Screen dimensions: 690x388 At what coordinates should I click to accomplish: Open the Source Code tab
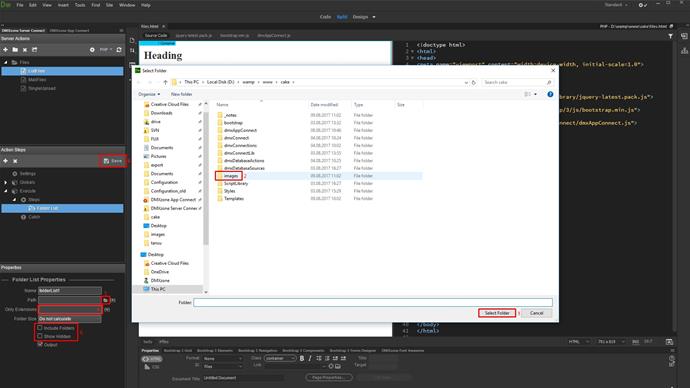pos(156,35)
